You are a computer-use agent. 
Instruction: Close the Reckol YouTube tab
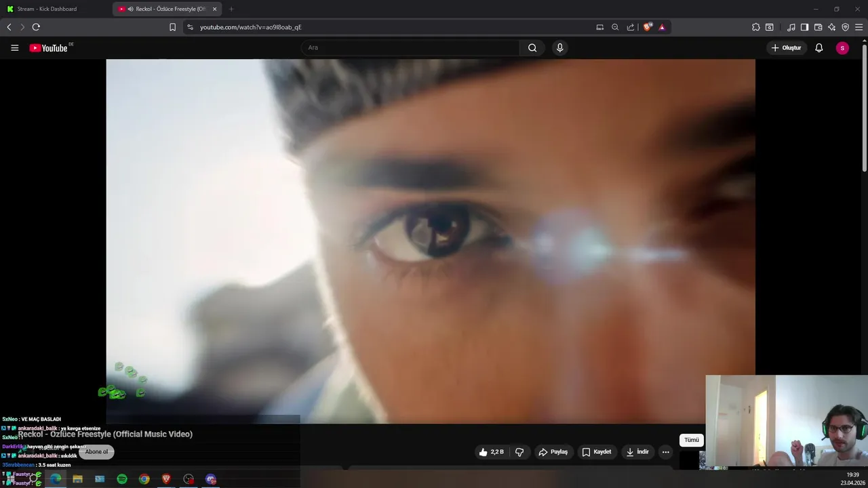215,9
